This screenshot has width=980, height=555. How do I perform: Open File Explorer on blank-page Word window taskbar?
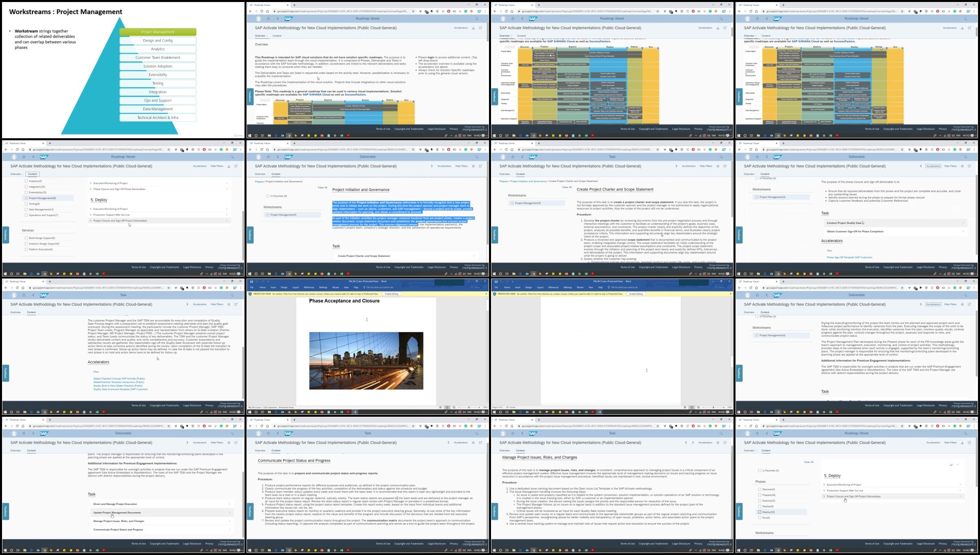coord(514,412)
